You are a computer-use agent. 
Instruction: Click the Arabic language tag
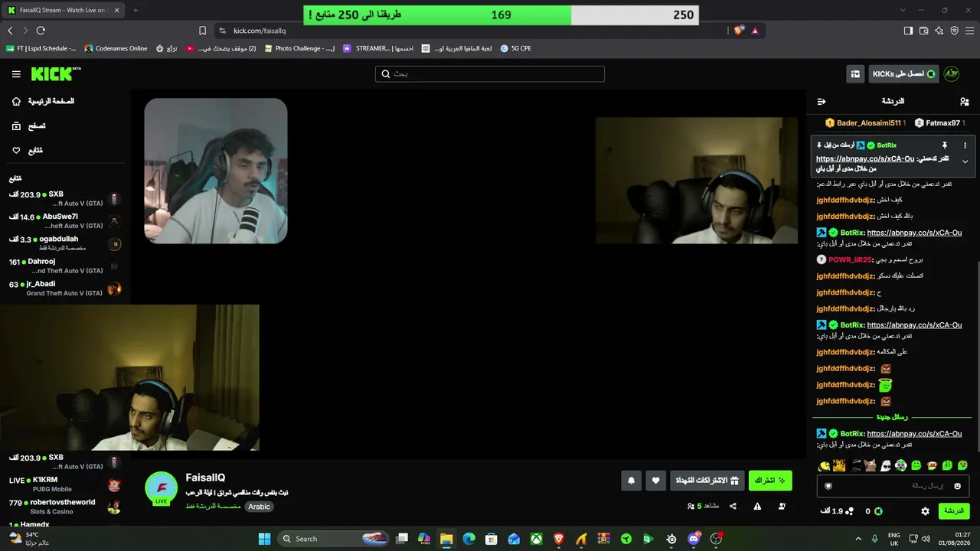pyautogui.click(x=259, y=507)
